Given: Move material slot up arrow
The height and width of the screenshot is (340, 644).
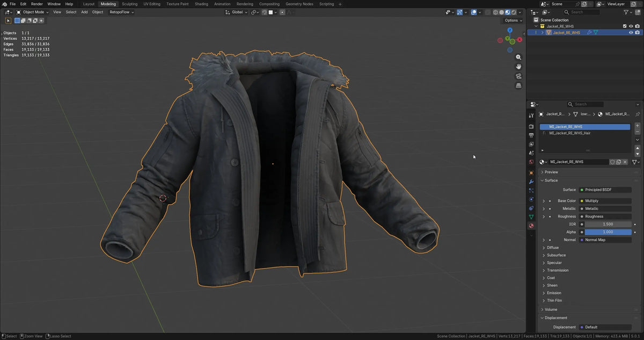Looking at the screenshot, I should [637, 147].
